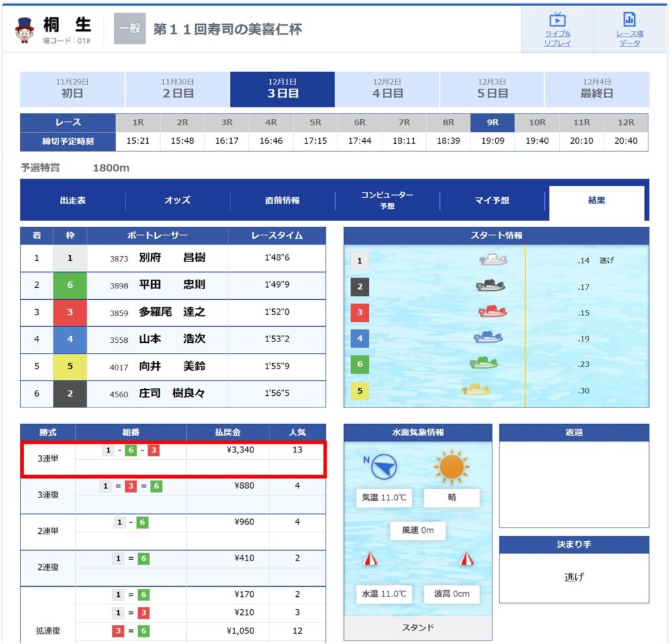
Task: Open the 出走表 tab
Action: pyautogui.click(x=73, y=200)
